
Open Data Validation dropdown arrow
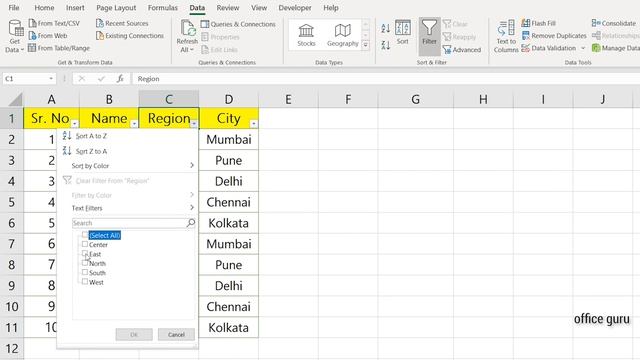pyautogui.click(x=583, y=48)
